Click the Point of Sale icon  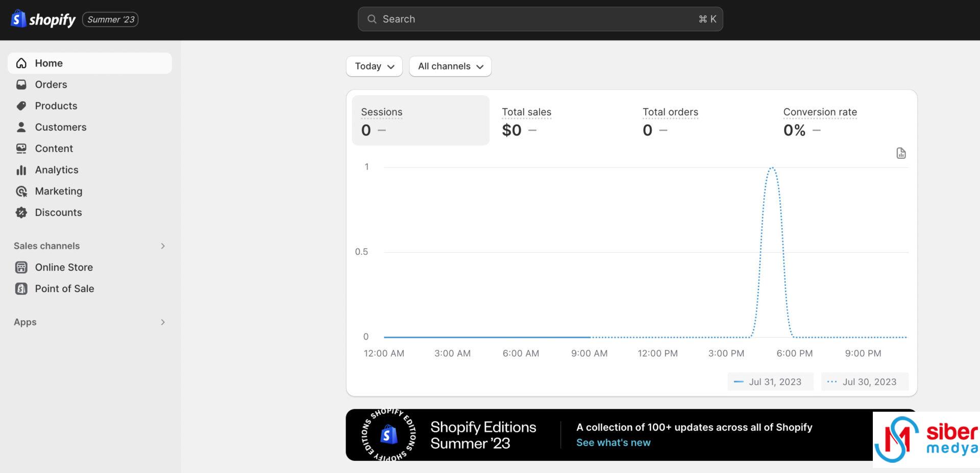pos(21,289)
